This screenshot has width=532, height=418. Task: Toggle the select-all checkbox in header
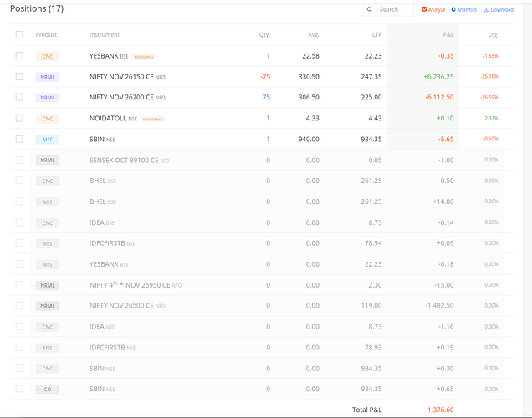pos(19,34)
